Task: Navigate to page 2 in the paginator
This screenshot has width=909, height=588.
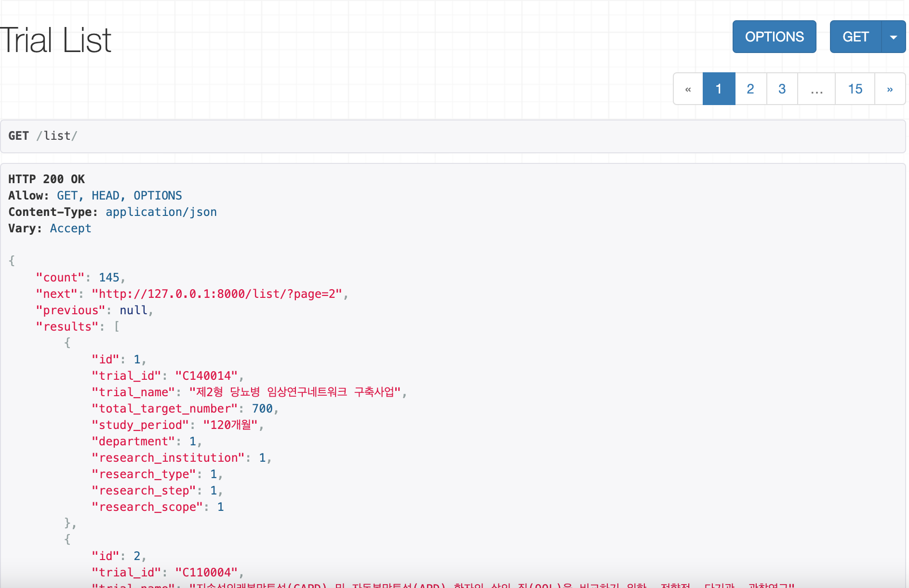Action: [x=750, y=89]
